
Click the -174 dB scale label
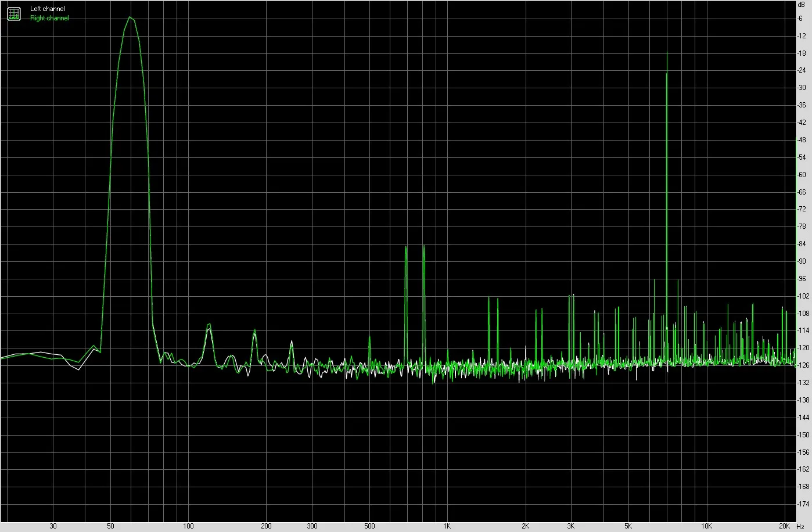pos(804,504)
